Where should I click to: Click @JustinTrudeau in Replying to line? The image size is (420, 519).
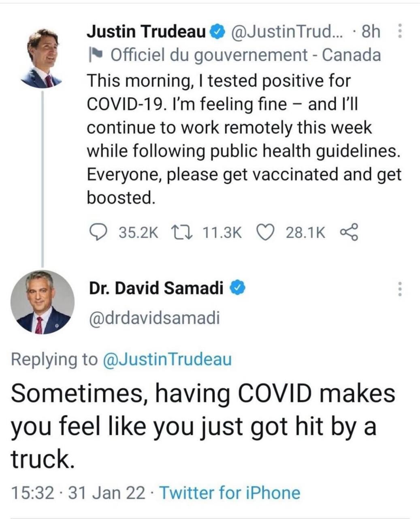click(x=168, y=360)
